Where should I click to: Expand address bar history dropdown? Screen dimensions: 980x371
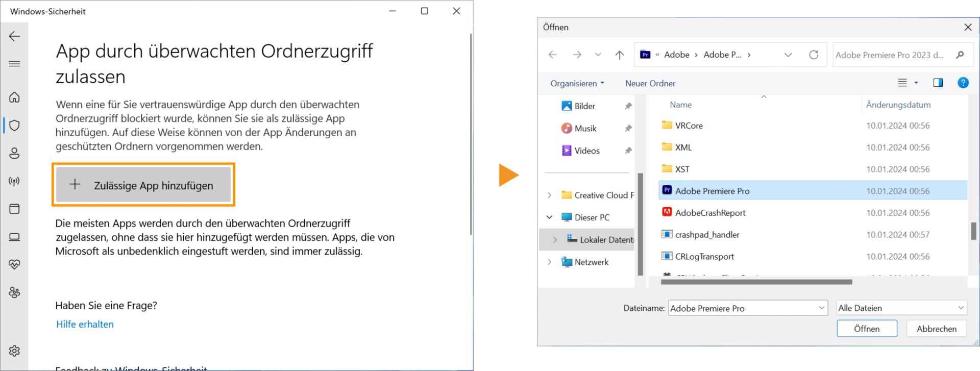point(788,55)
